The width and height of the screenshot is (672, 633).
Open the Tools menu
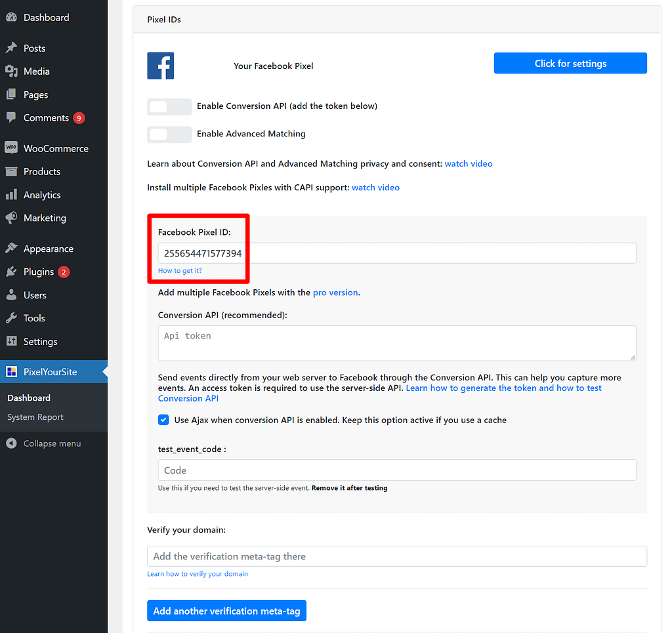(54, 318)
